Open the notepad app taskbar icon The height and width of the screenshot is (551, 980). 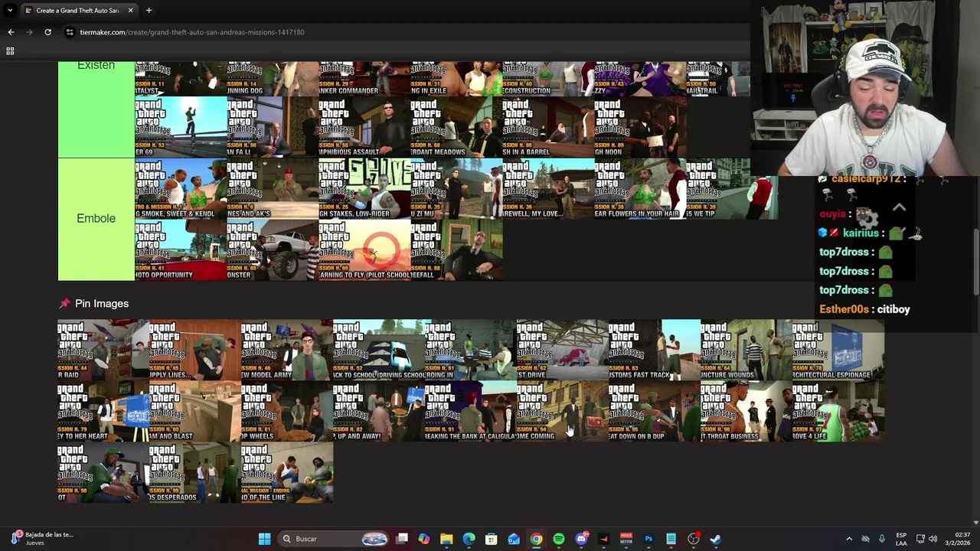click(671, 539)
